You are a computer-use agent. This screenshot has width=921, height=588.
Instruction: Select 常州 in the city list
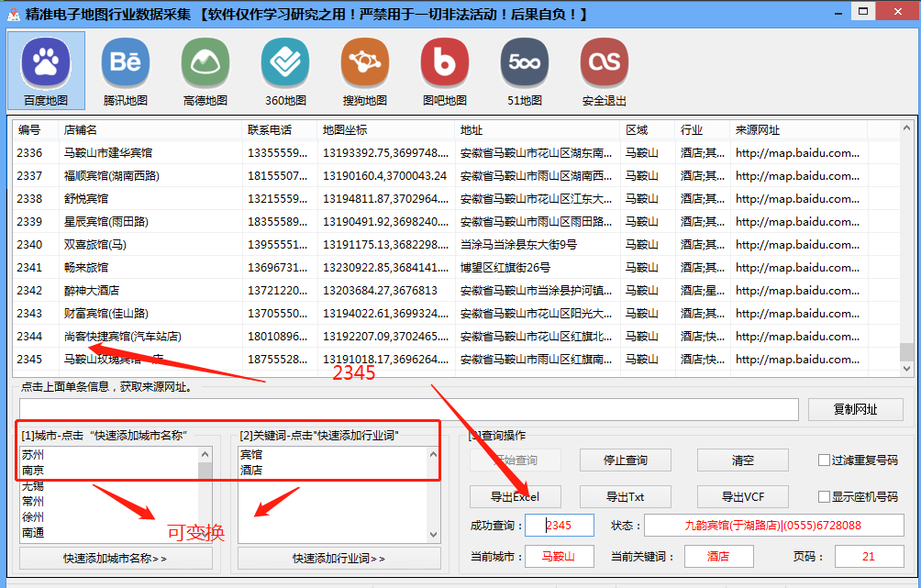pyautogui.click(x=33, y=502)
